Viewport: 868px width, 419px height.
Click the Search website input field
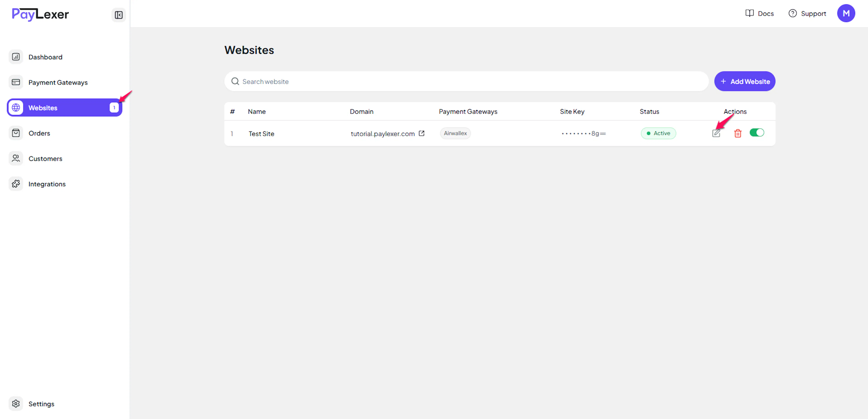pos(472,82)
